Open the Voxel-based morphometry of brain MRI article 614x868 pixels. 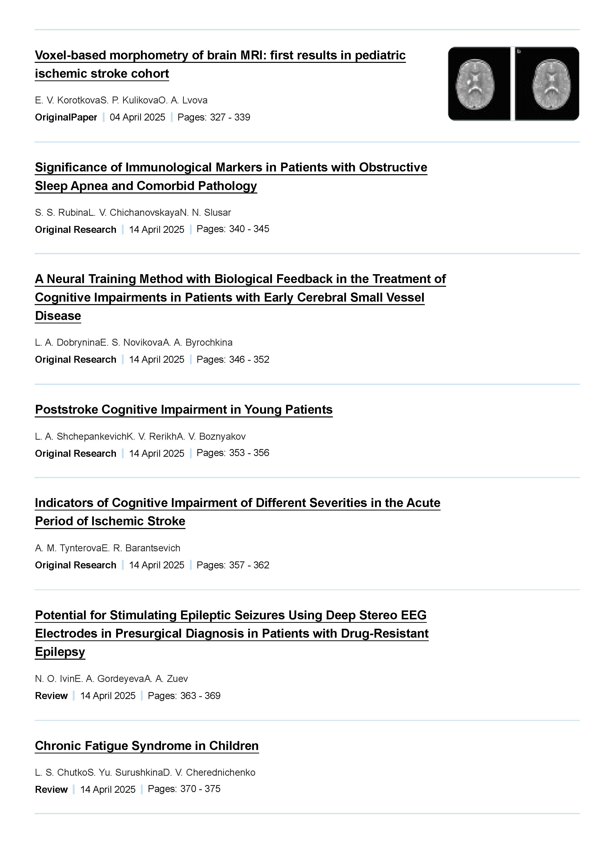(x=220, y=64)
